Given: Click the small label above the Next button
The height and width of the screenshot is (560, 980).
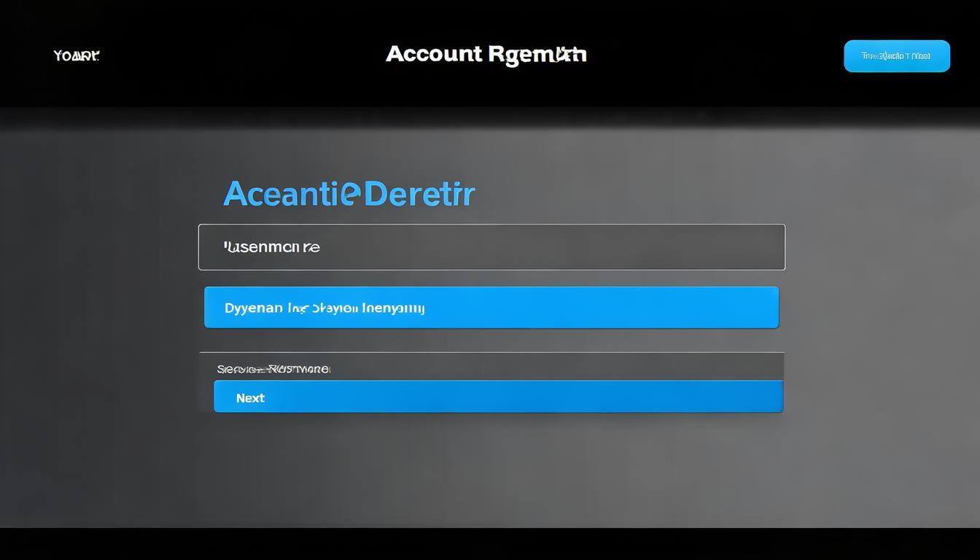Looking at the screenshot, I should click(273, 369).
